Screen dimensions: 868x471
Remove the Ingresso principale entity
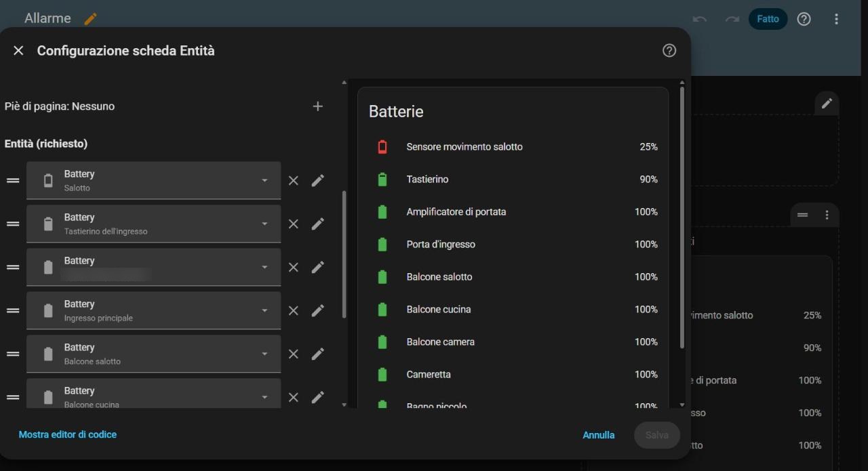293,310
